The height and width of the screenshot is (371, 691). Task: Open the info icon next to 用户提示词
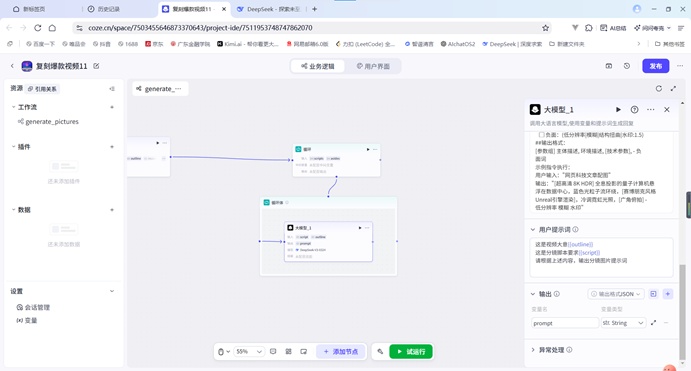point(576,230)
